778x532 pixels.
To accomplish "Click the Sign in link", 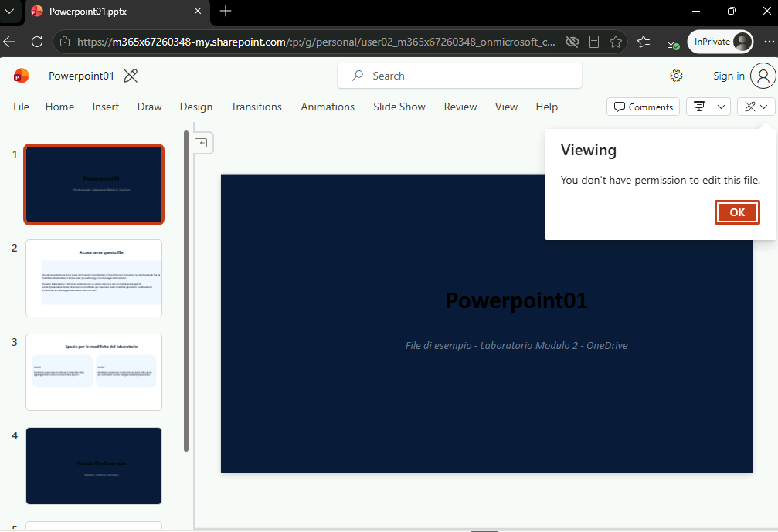I will (729, 76).
